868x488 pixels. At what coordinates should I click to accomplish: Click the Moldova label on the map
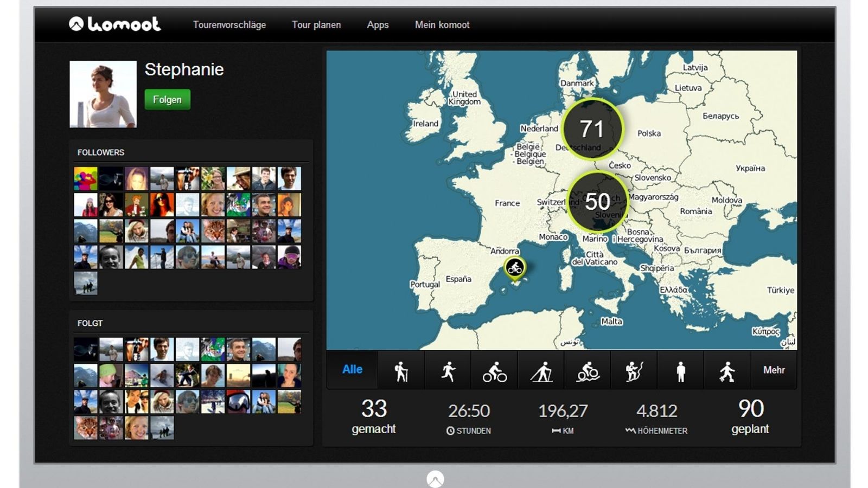[x=726, y=200]
